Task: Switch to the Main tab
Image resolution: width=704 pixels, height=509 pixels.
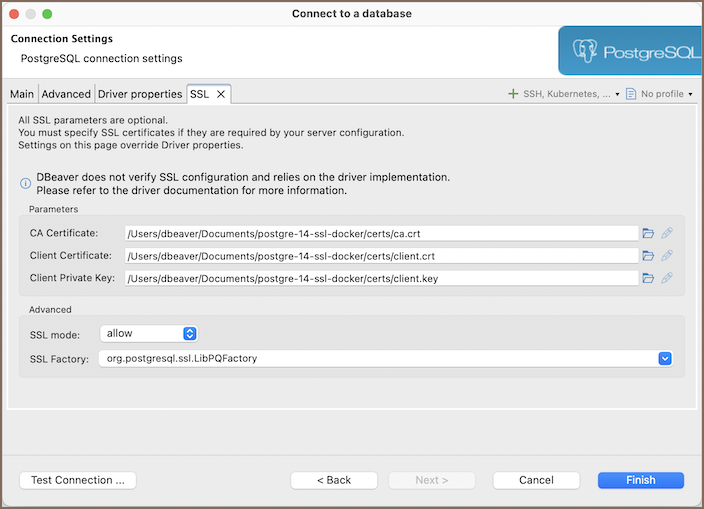Action: (x=22, y=94)
